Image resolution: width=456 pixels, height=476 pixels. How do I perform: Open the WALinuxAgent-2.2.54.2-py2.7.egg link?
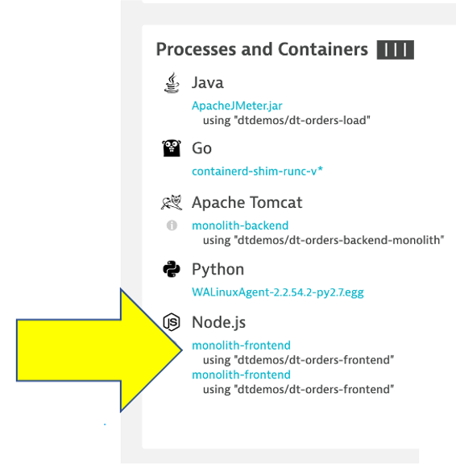tap(278, 292)
